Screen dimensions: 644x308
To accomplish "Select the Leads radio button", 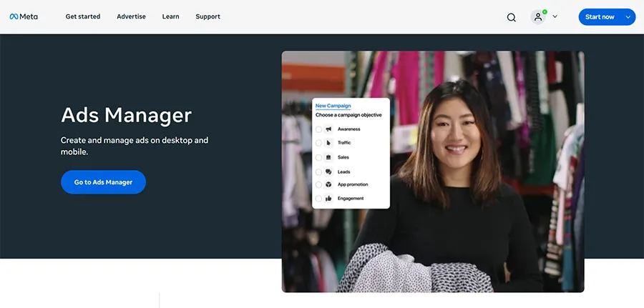I will pos(318,172).
